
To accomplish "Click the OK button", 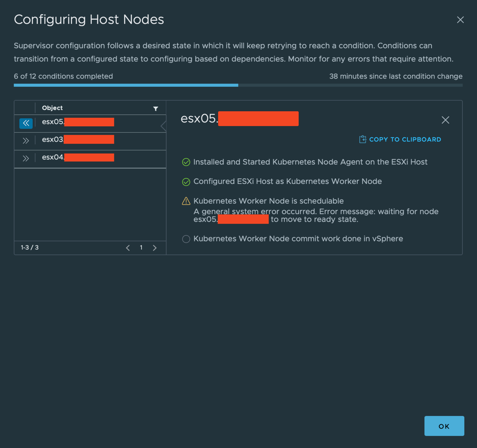I will [x=444, y=426].
